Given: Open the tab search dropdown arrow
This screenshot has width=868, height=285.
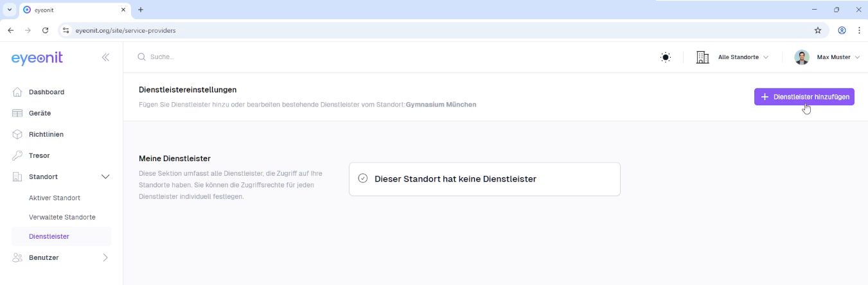Looking at the screenshot, I should click(x=9, y=10).
